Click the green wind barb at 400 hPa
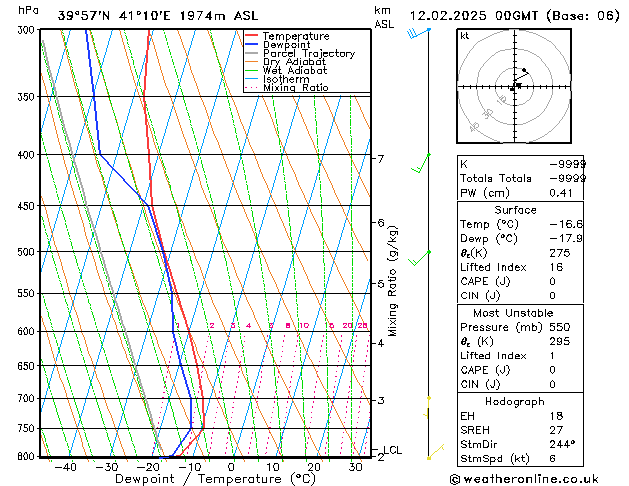 point(421,163)
